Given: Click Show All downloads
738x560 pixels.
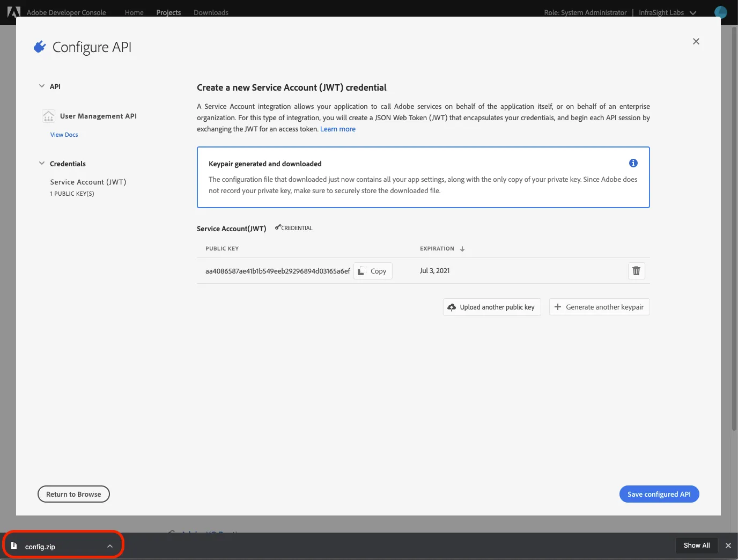Looking at the screenshot, I should [x=697, y=545].
